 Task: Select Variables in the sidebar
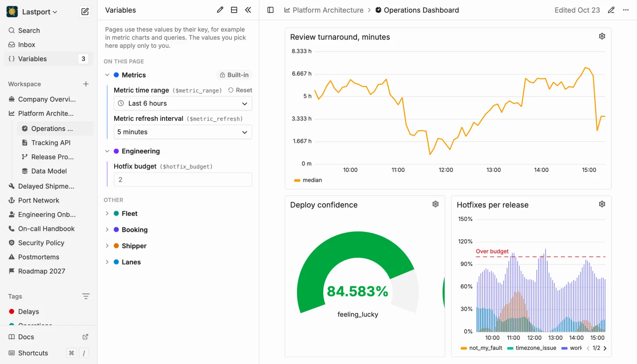pyautogui.click(x=49, y=59)
